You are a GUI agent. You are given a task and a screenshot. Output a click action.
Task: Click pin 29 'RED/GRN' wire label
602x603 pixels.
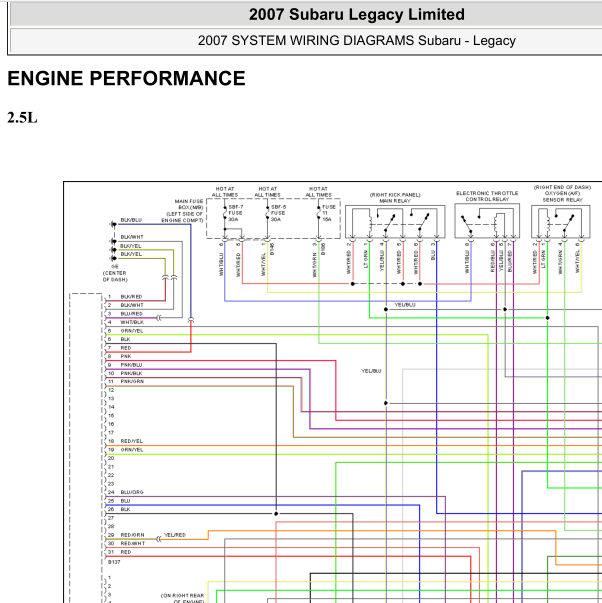[132, 535]
